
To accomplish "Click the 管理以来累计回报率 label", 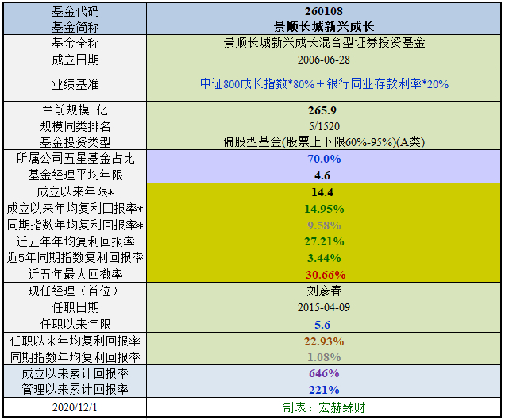I will click(75, 390).
